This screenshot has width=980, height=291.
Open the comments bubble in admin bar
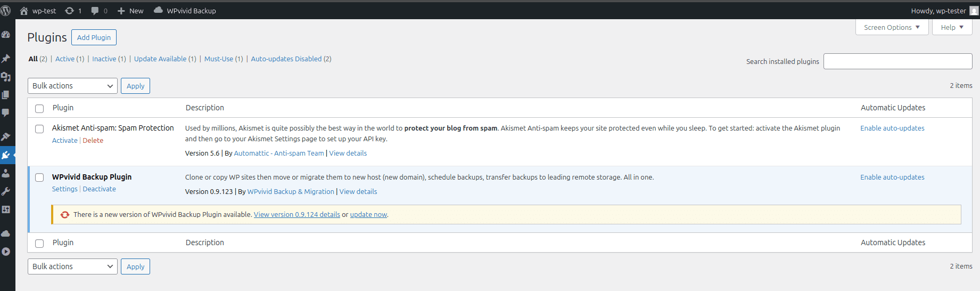click(x=99, y=11)
